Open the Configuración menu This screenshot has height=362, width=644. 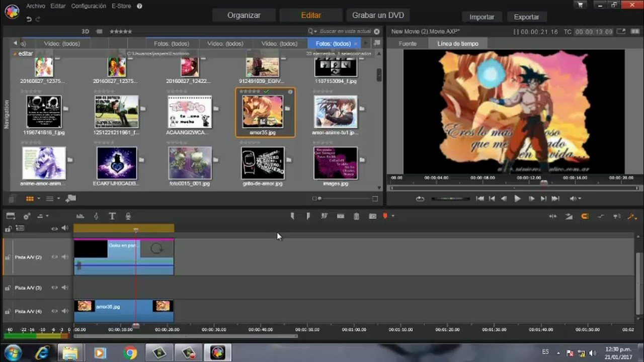click(89, 6)
